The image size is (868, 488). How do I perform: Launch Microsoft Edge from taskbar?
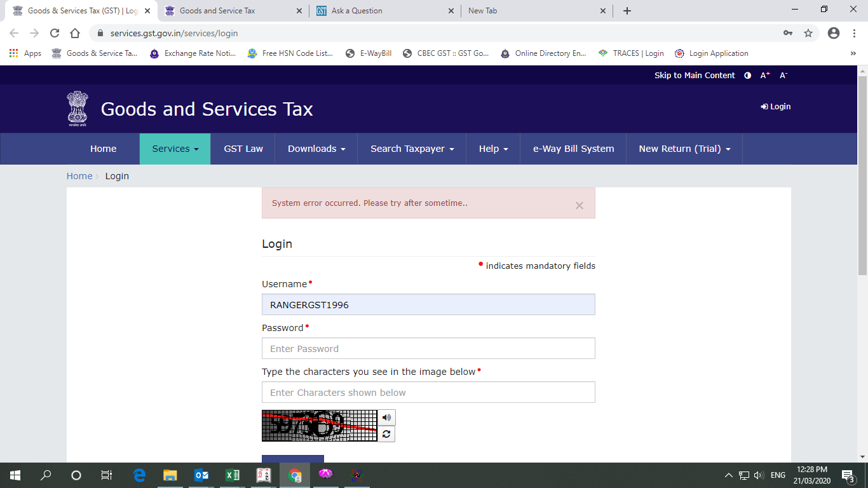[139, 475]
